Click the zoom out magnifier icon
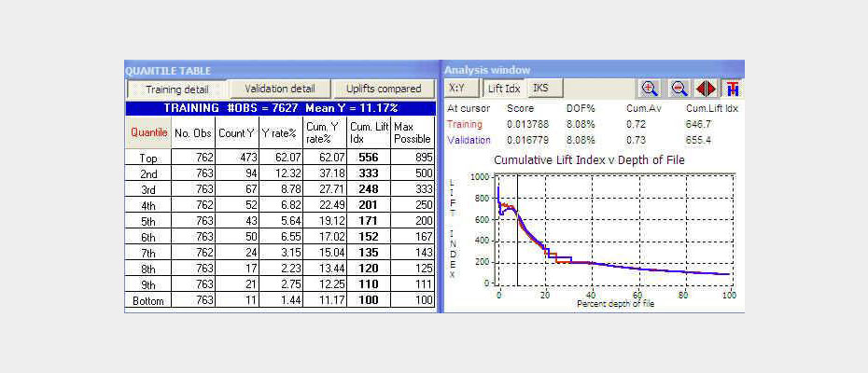This screenshot has height=373, width=868. point(679,89)
